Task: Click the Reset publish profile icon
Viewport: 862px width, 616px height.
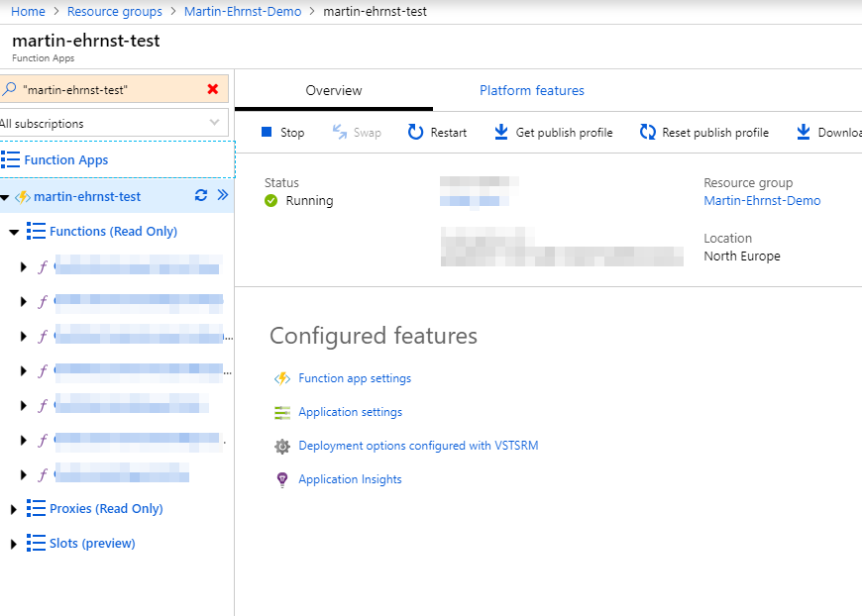Action: (648, 132)
